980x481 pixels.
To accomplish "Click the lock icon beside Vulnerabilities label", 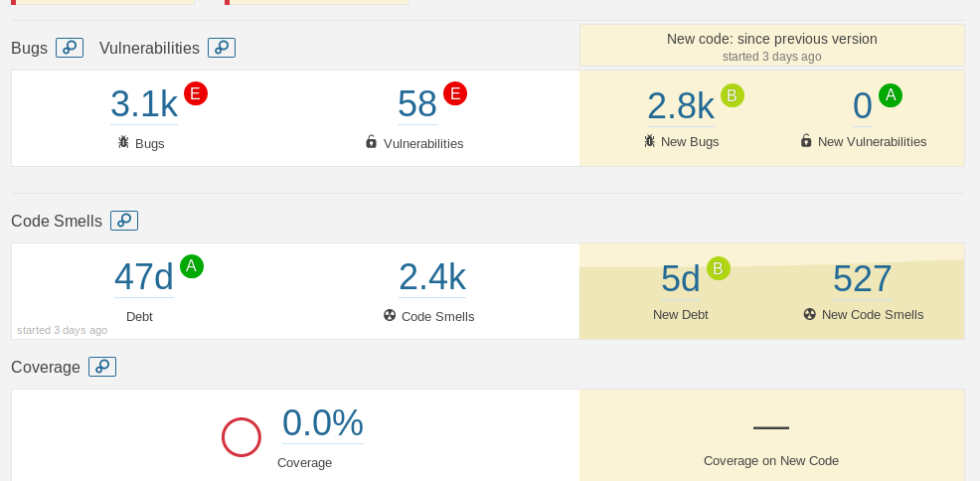I will [372, 142].
